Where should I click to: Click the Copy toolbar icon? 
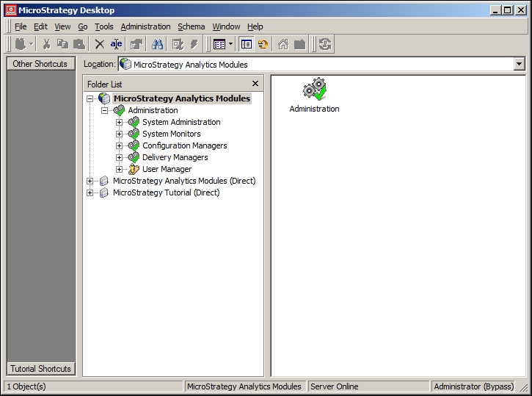click(x=63, y=44)
